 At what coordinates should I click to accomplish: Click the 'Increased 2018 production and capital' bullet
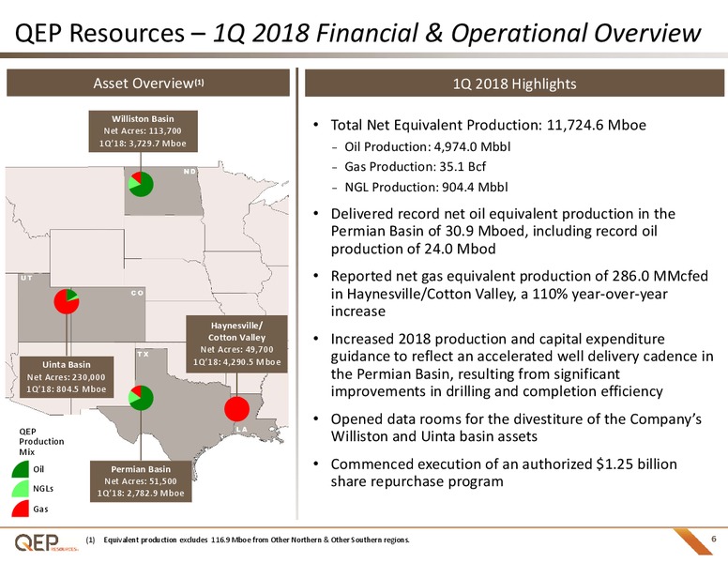click(522, 365)
